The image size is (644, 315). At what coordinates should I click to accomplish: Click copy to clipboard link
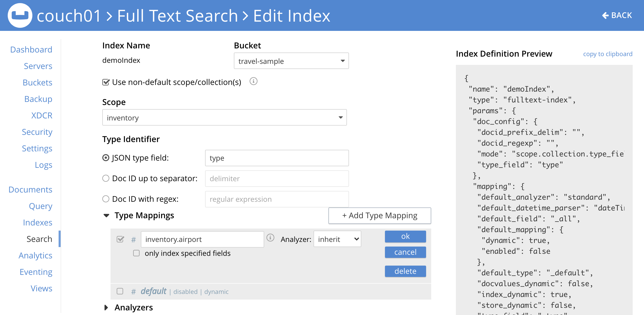[x=608, y=54]
